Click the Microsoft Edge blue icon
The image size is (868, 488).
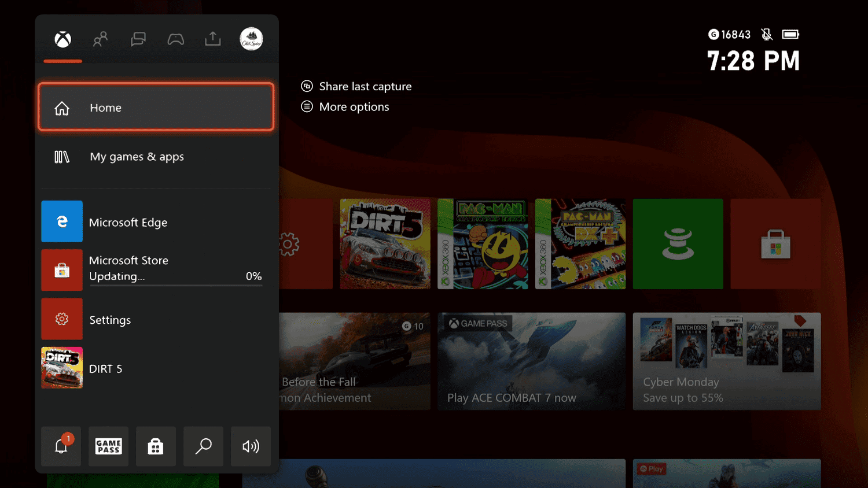(x=62, y=221)
